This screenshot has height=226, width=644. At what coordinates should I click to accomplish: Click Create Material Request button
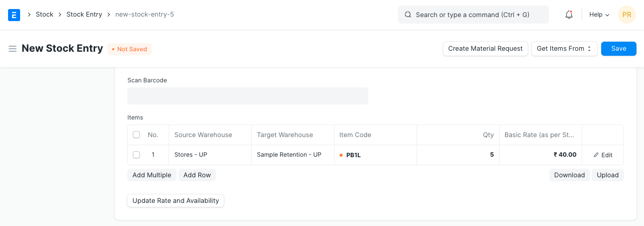pyautogui.click(x=485, y=49)
